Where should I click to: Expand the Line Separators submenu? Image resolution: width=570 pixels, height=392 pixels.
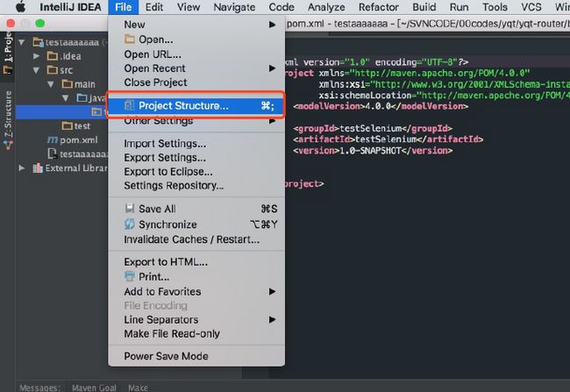pos(196,320)
